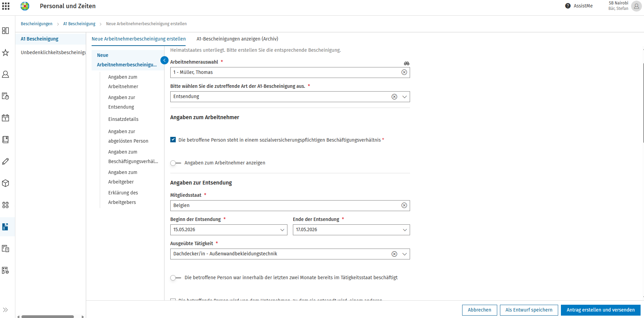Select A1 Bescheinigung in left menu
644x318 pixels.
click(50, 39)
